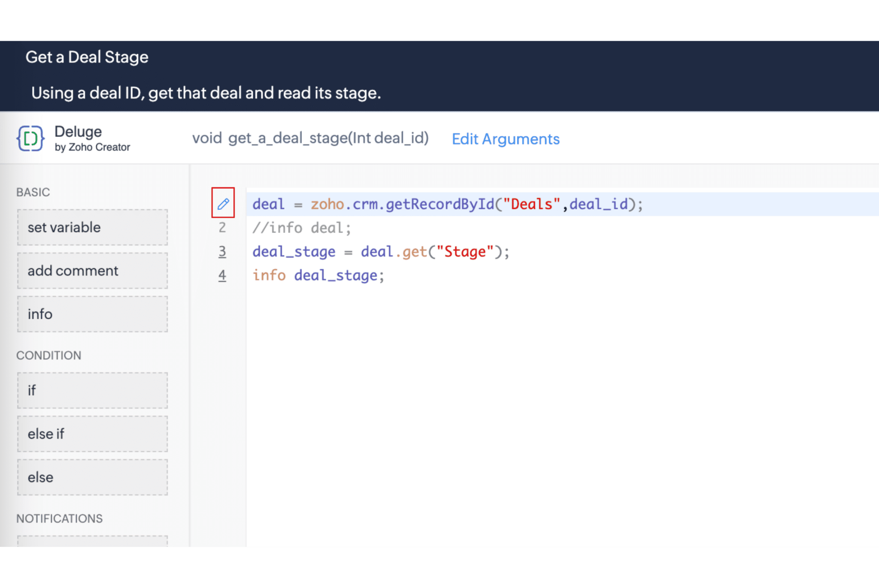This screenshot has height=588, width=879.
Task: Place cursor on the deal_stage assignment line
Action: click(381, 252)
